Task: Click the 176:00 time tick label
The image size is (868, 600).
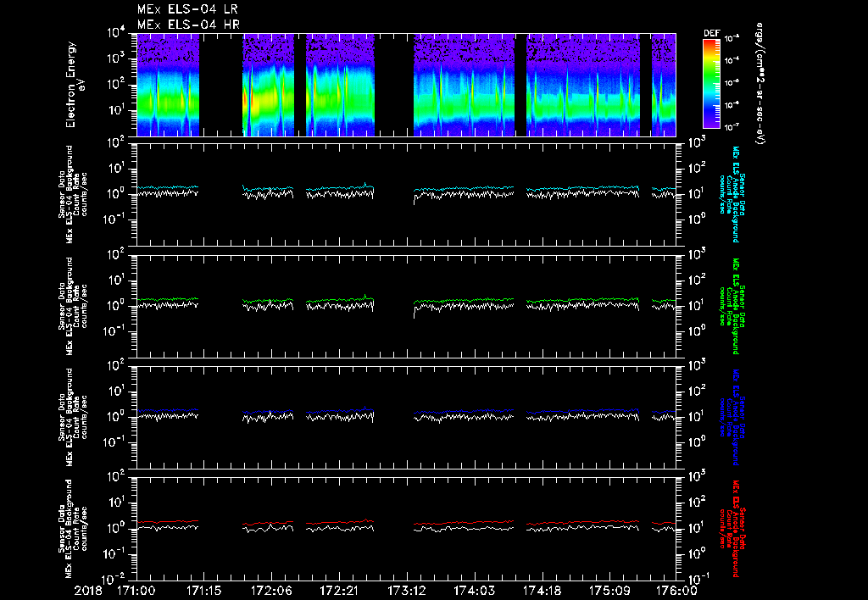Action: coord(677,590)
